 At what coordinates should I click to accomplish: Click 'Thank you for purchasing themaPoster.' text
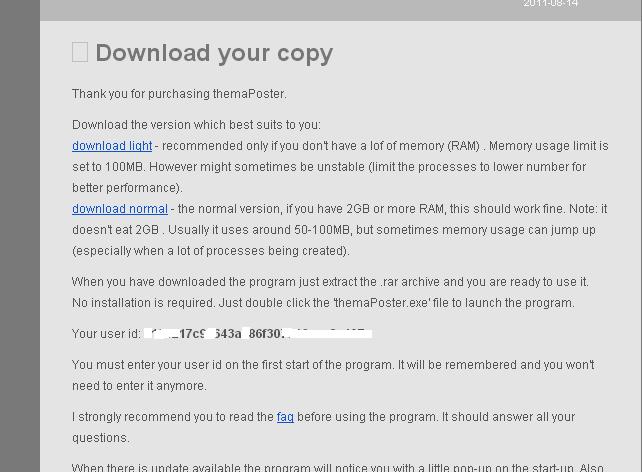179,94
